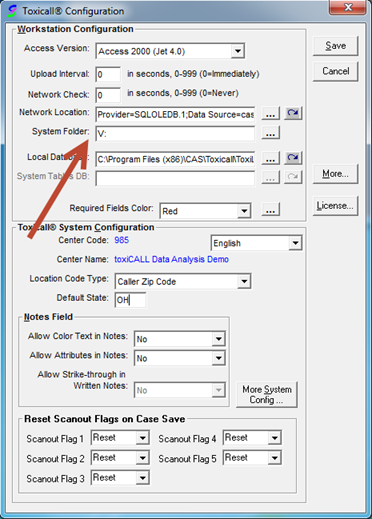372x519 pixels.
Task: Open More System Config settings
Action: click(x=267, y=395)
